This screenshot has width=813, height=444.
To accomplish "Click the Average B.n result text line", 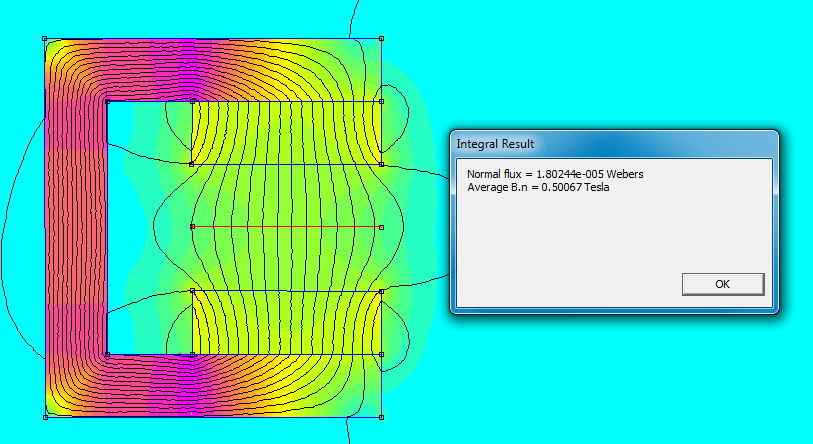I will click(538, 186).
